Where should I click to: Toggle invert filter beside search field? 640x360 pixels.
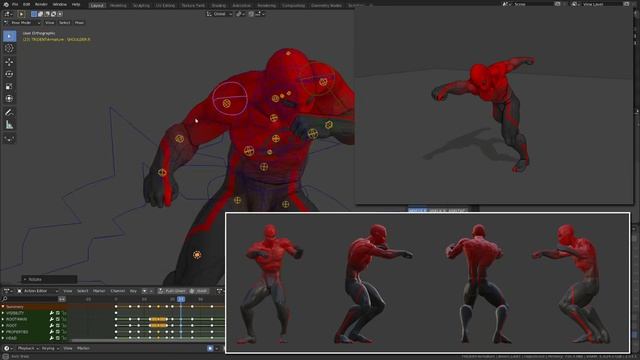click(x=62, y=299)
